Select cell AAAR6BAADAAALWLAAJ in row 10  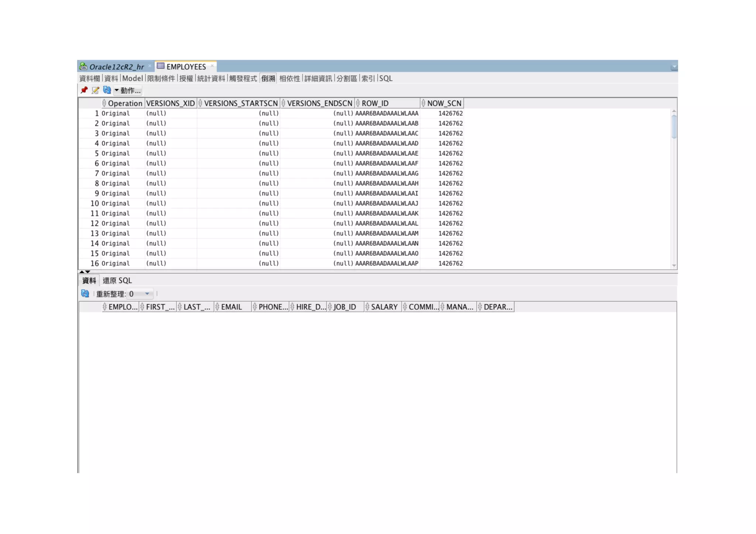tap(387, 203)
